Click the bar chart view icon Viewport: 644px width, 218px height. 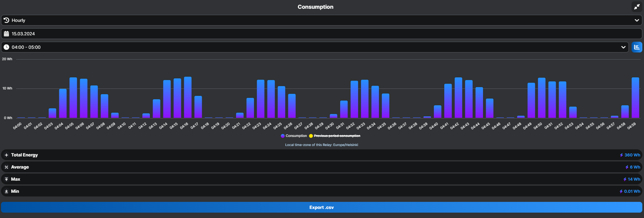click(x=637, y=47)
